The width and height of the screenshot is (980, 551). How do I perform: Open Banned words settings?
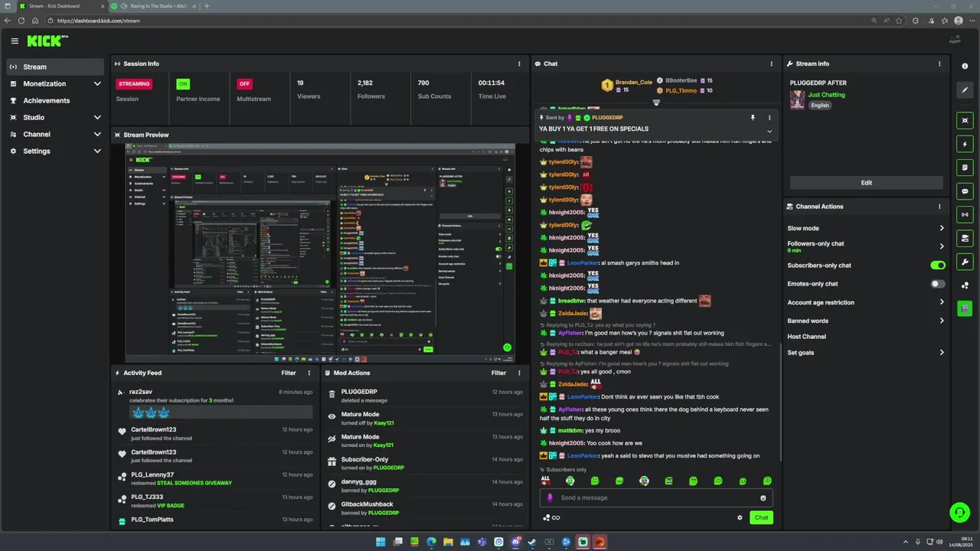coord(866,321)
